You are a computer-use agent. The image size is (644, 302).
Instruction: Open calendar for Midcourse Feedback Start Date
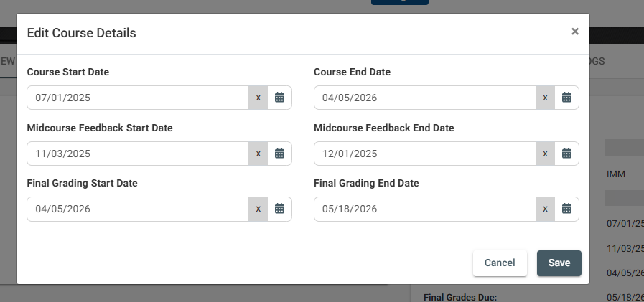[280, 154]
